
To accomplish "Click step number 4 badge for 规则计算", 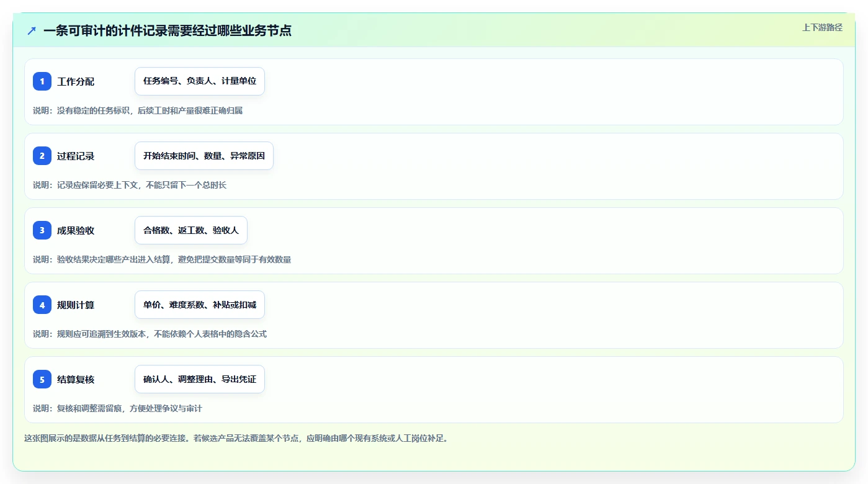I will click(x=42, y=305).
